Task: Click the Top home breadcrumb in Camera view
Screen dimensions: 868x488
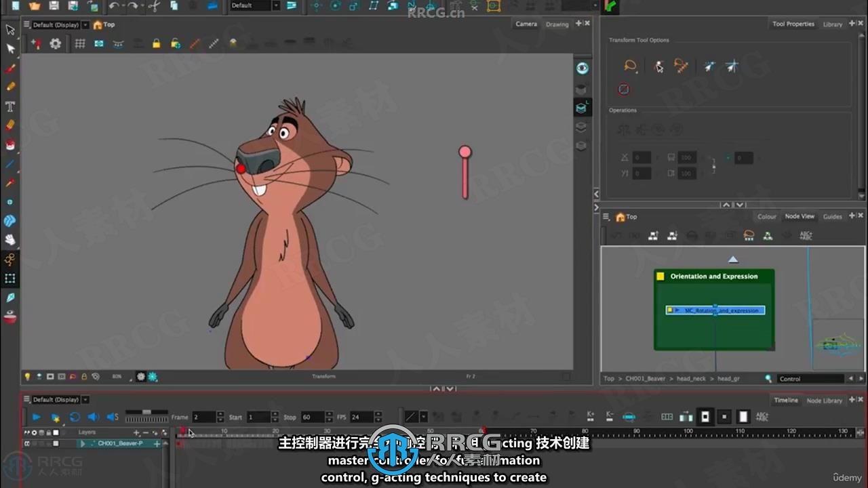Action: (x=104, y=24)
